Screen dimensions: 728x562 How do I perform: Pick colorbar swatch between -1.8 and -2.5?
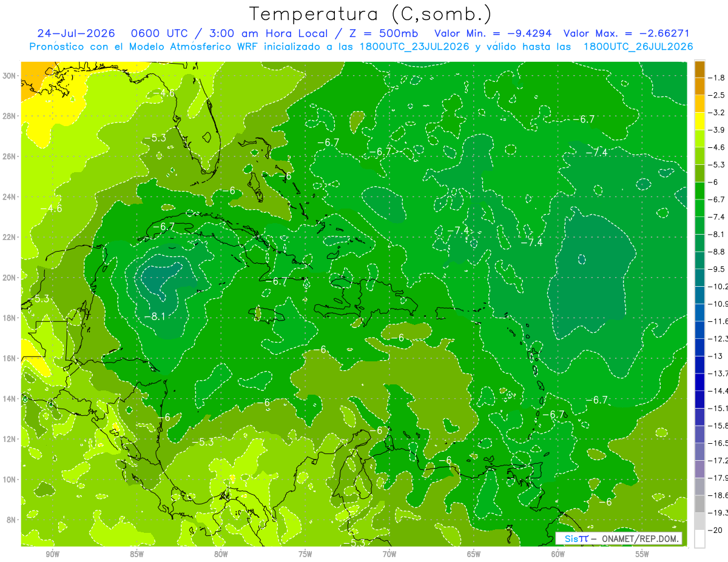pyautogui.click(x=699, y=86)
